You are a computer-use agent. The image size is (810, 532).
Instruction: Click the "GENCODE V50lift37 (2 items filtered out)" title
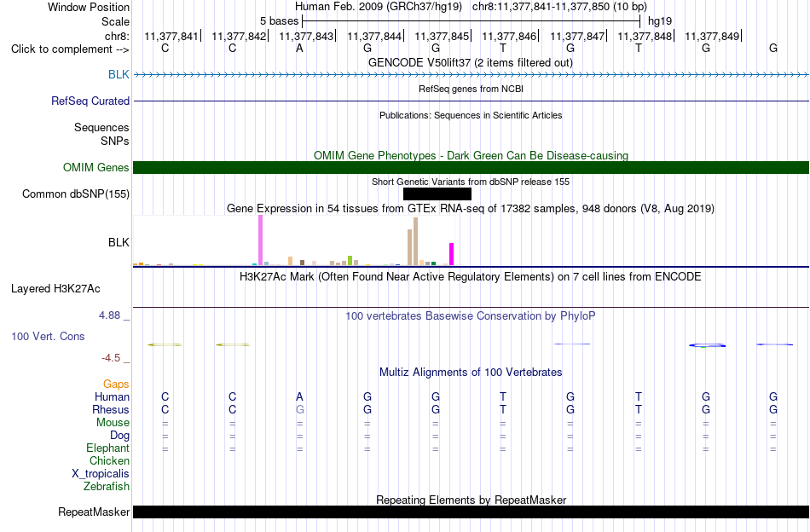pos(471,62)
